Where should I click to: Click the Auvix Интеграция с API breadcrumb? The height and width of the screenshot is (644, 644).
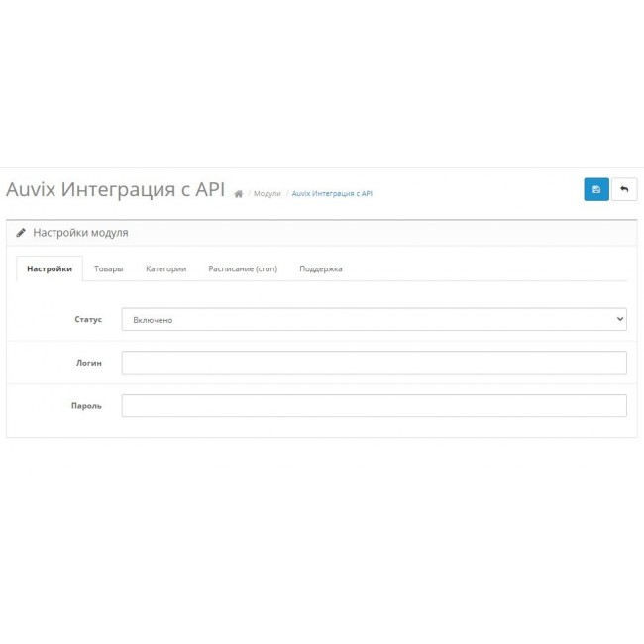tap(332, 194)
